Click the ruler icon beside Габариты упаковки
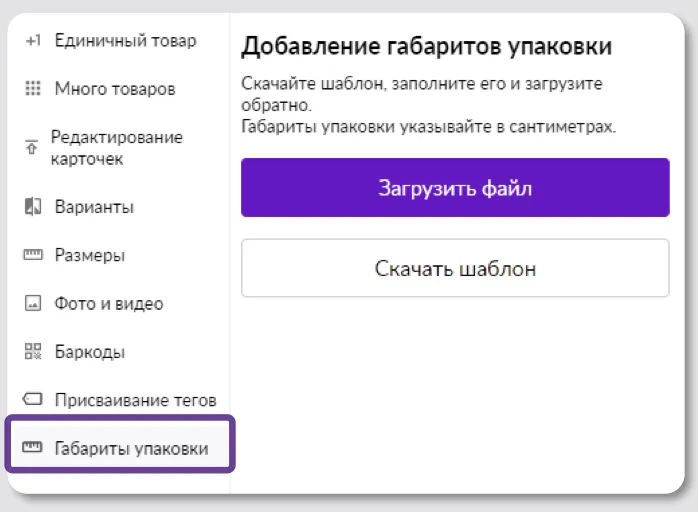This screenshot has width=698, height=512. [33, 448]
